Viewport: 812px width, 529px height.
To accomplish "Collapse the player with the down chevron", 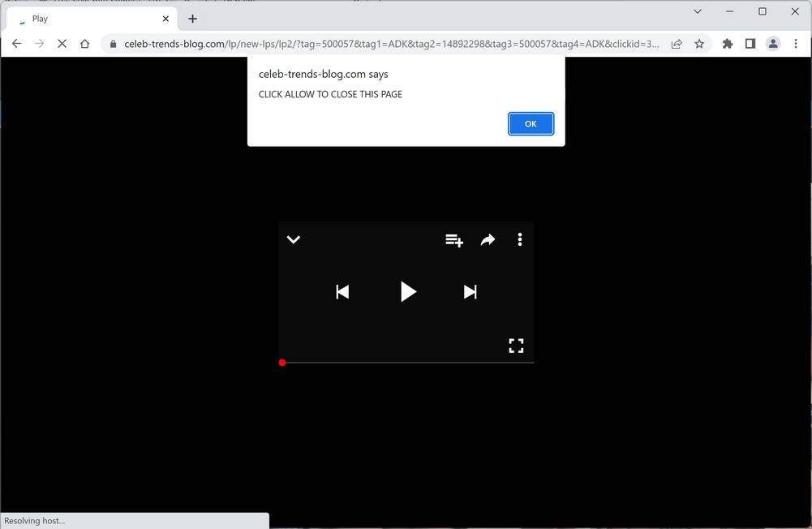I will pos(294,239).
